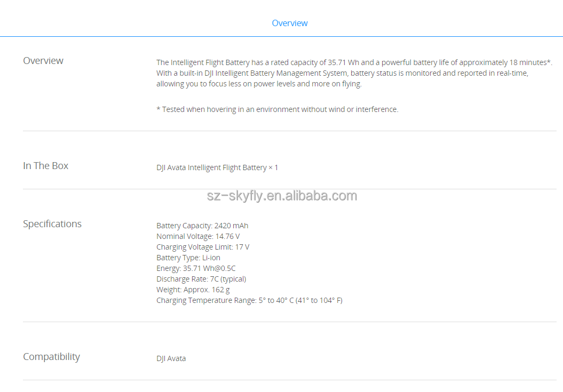
Task: Click the Overview section heading on left
Action: pos(43,61)
